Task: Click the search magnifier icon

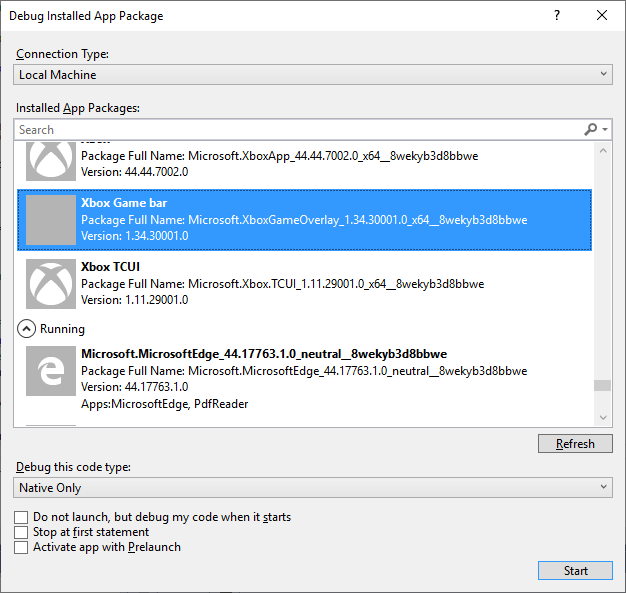Action: [591, 130]
